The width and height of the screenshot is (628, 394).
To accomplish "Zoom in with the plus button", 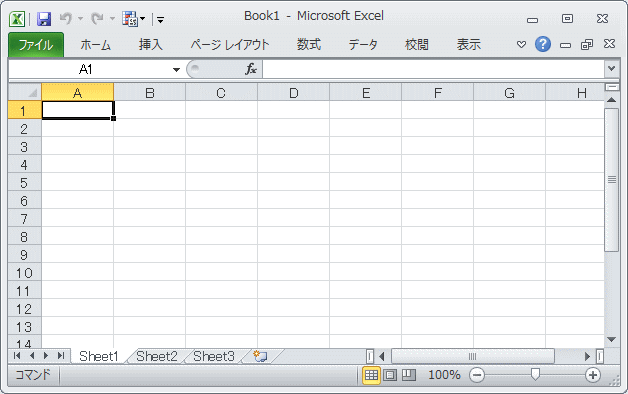I will 593,375.
